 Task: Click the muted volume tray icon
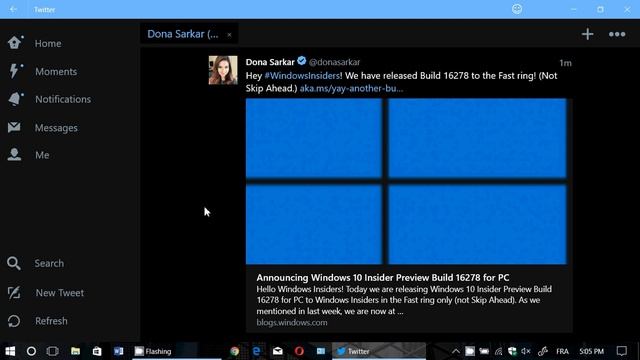point(526,351)
